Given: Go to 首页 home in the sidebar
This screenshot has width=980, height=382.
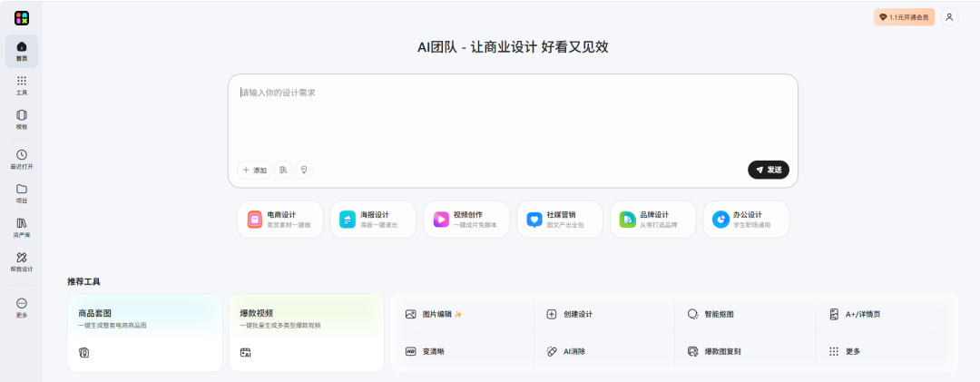Looking at the screenshot, I should [22, 52].
